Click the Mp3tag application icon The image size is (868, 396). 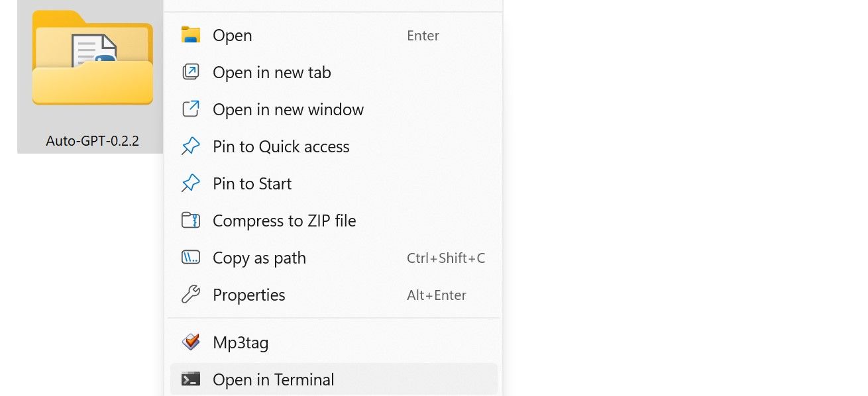point(191,342)
